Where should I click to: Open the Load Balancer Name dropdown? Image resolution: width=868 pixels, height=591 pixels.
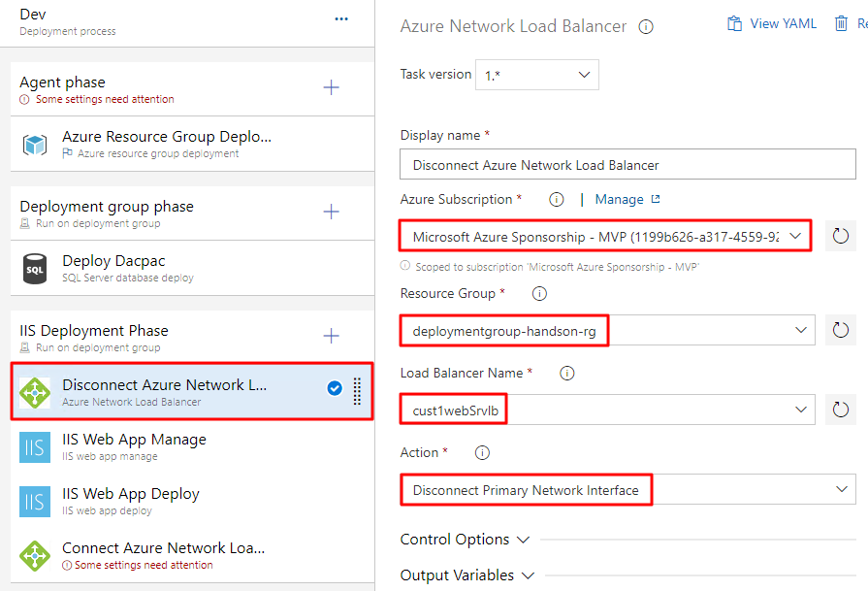coord(607,410)
